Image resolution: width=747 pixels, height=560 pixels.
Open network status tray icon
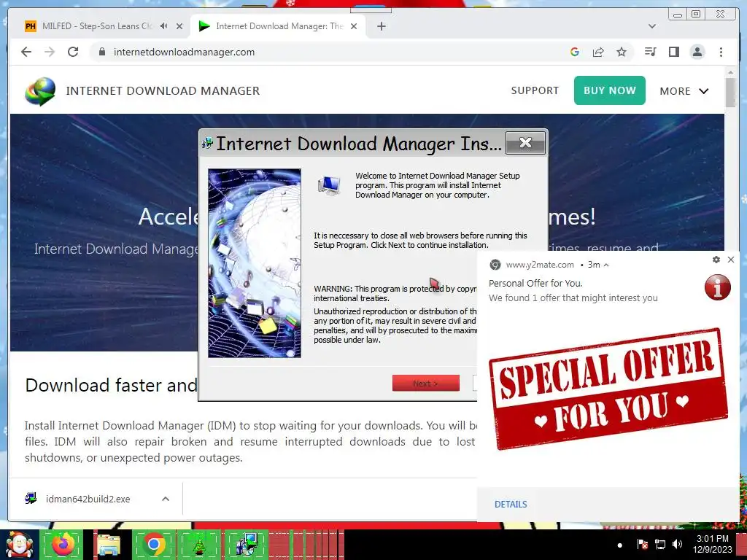coord(660,544)
